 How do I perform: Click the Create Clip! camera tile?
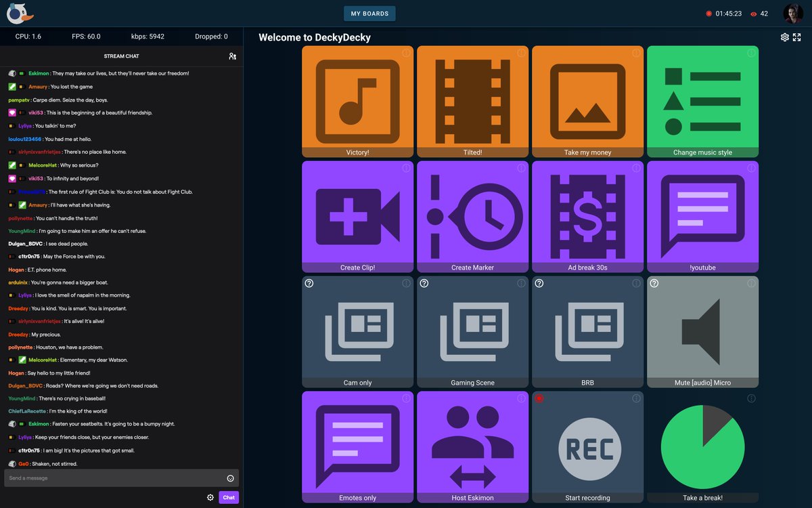(357, 217)
